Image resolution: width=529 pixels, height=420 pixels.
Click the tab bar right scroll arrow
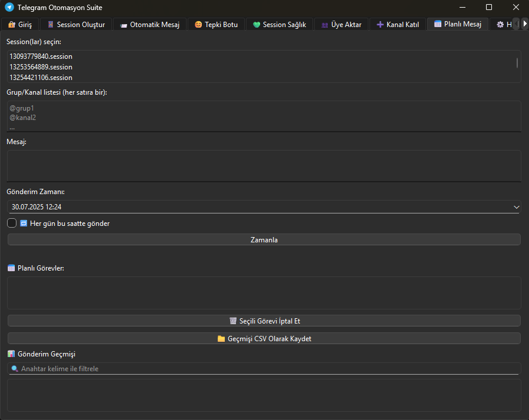click(x=525, y=24)
